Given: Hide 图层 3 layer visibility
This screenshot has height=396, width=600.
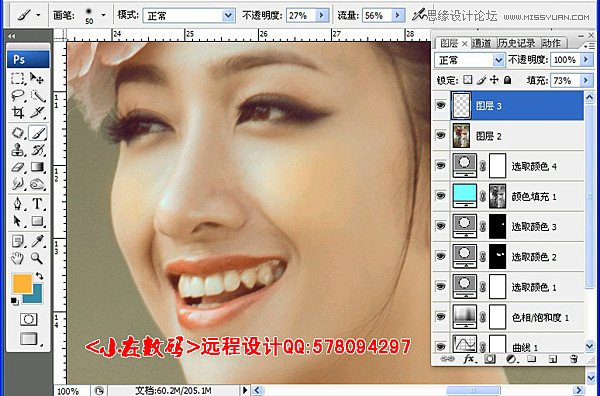Looking at the screenshot, I should 441,105.
